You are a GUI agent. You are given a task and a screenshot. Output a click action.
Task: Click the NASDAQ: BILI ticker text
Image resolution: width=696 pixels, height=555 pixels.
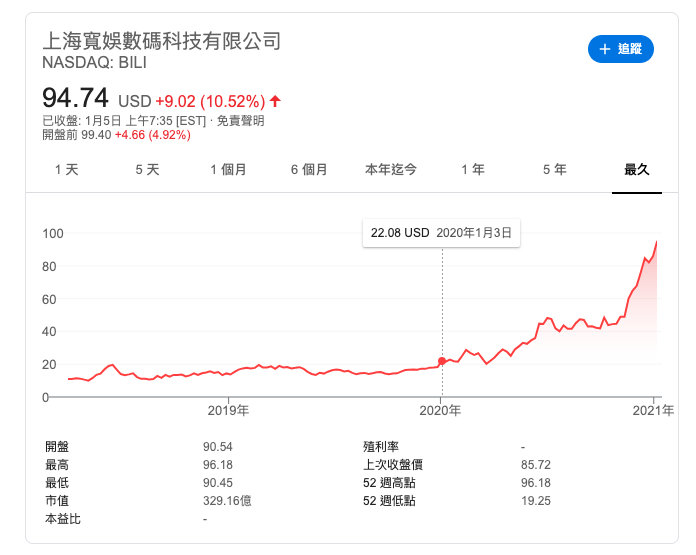point(95,63)
